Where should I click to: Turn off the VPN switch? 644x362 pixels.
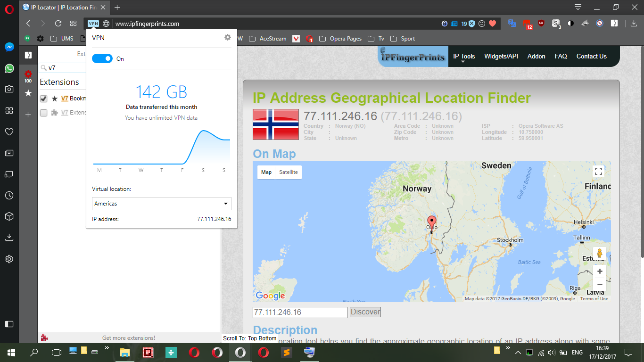[102, 58]
